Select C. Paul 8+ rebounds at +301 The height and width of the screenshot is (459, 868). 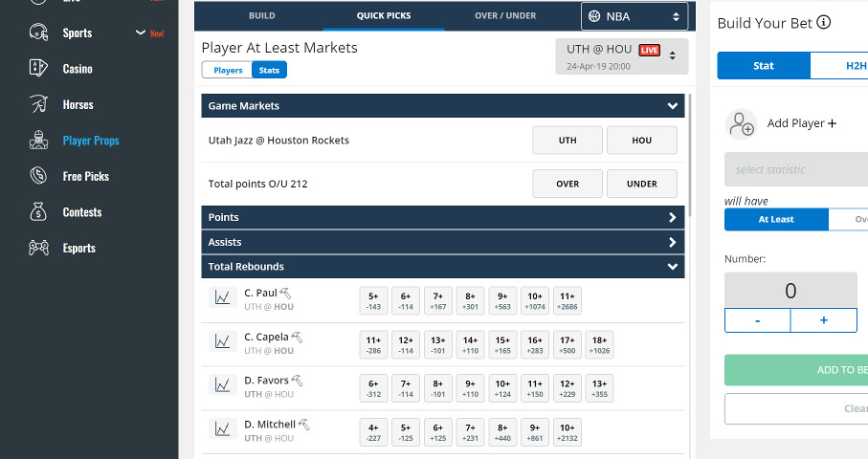[x=471, y=301]
